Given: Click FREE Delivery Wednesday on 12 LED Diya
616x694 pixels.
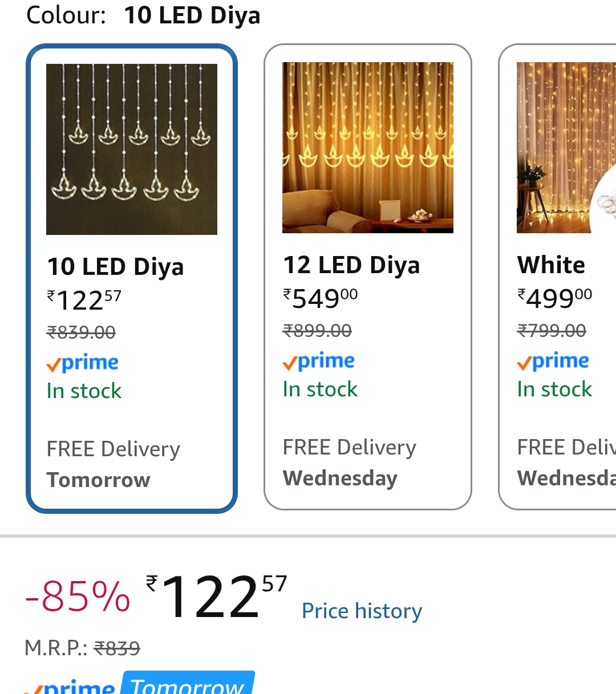Looking at the screenshot, I should pos(349,462).
